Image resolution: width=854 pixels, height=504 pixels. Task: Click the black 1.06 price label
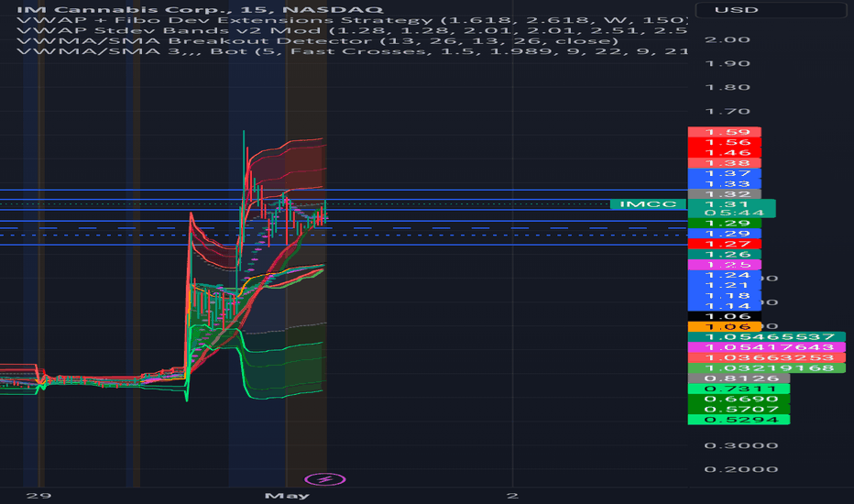[725, 316]
